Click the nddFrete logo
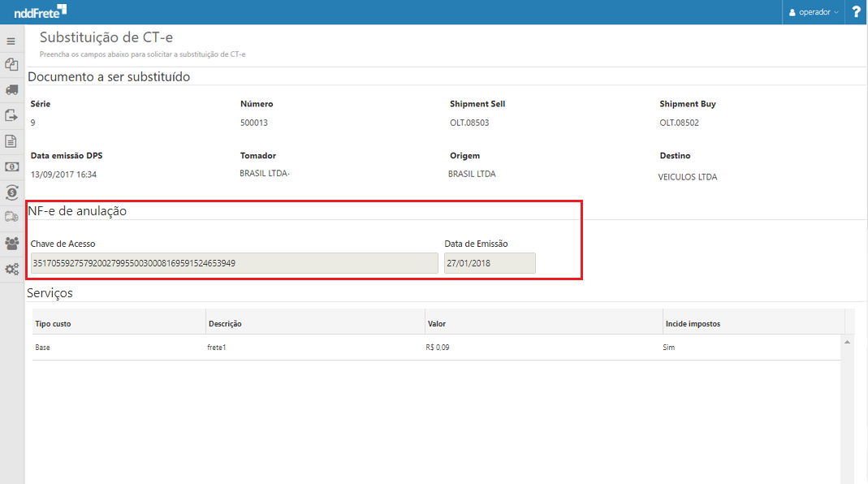The image size is (868, 484). pyautogui.click(x=41, y=11)
